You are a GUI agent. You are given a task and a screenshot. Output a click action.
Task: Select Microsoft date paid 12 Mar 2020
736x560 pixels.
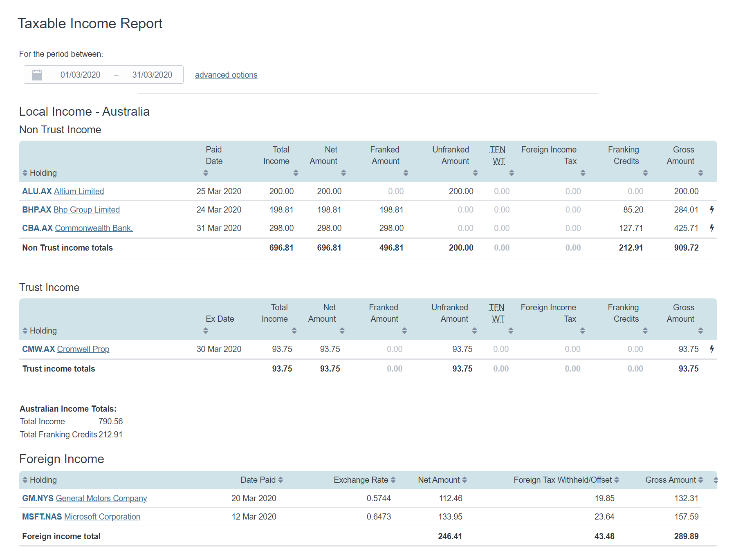point(254,517)
